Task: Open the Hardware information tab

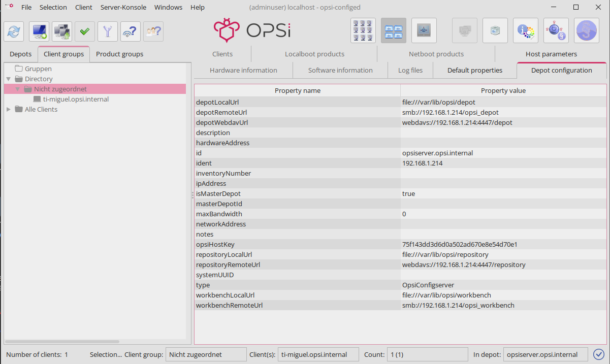Action: 243,70
